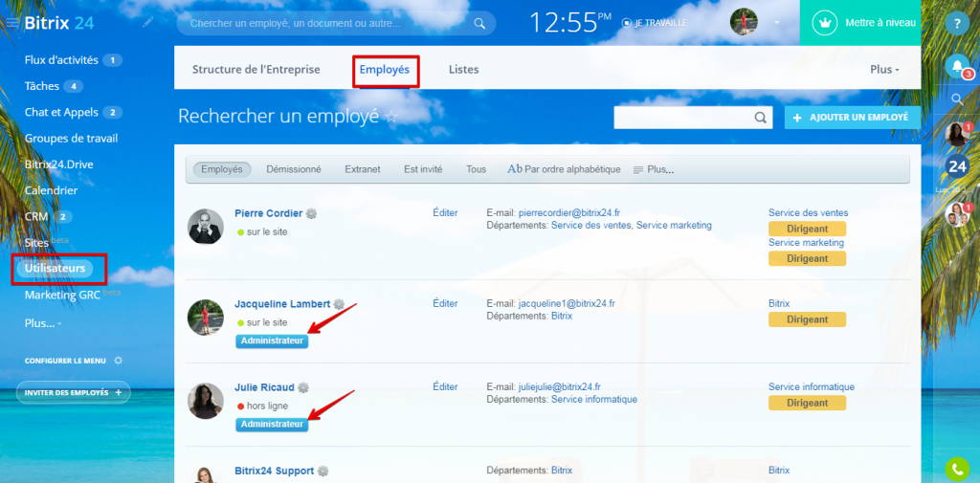The image size is (980, 483).
Task: Open Tâches in the sidebar
Action: pos(42,86)
